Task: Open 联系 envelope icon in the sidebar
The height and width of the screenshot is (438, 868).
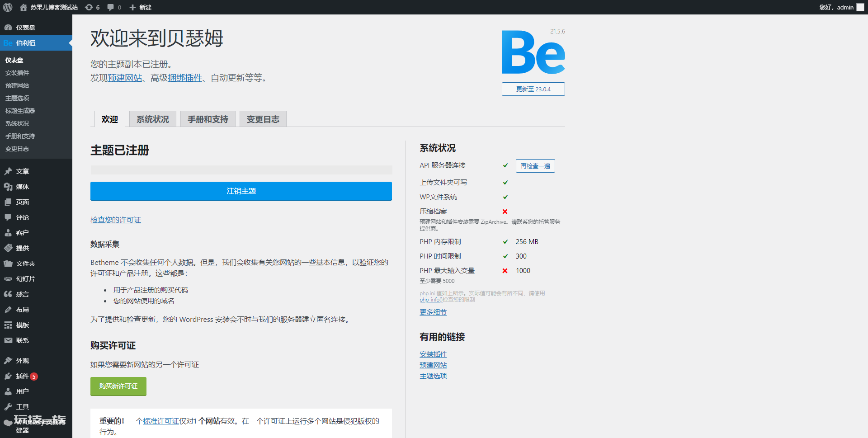Action: click(8, 340)
